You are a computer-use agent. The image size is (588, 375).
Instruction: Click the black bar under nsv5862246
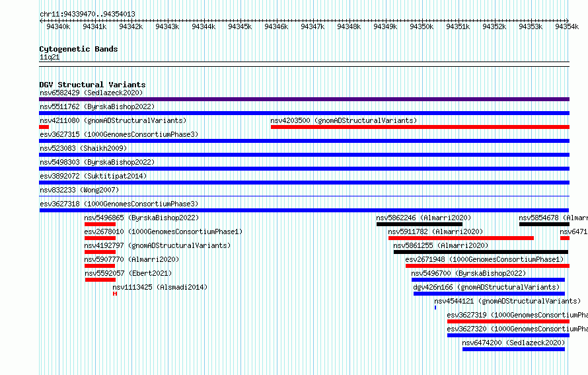pyautogui.click(x=420, y=224)
